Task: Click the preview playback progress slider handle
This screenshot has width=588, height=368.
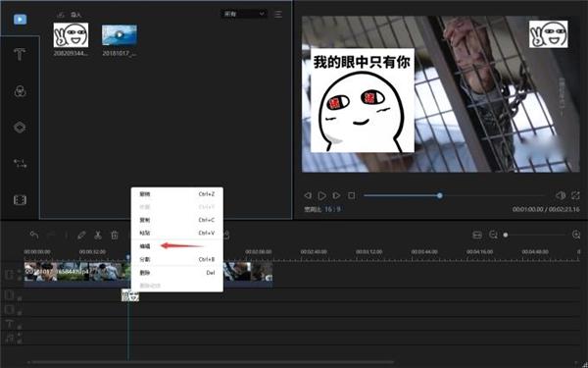Action: click(439, 195)
